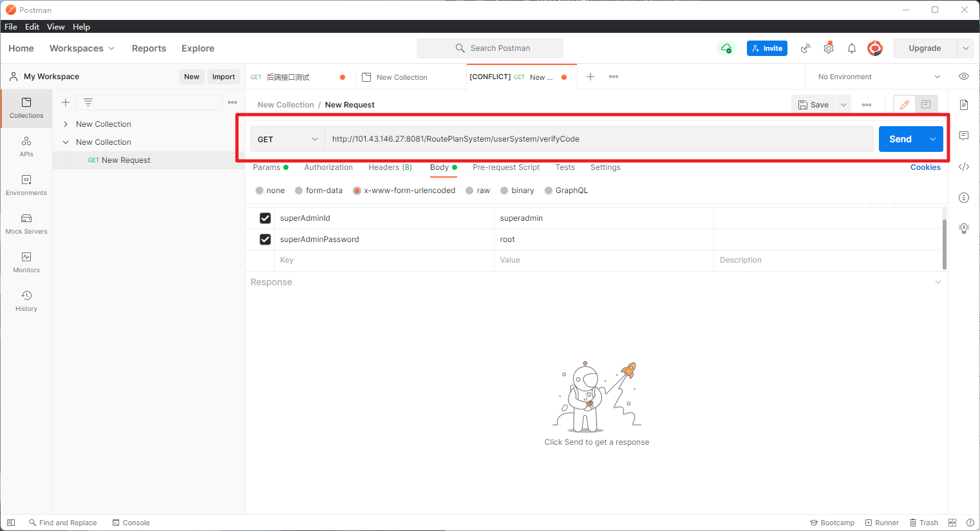This screenshot has height=531, width=980.
Task: Open the user avatar menu
Action: (874, 48)
